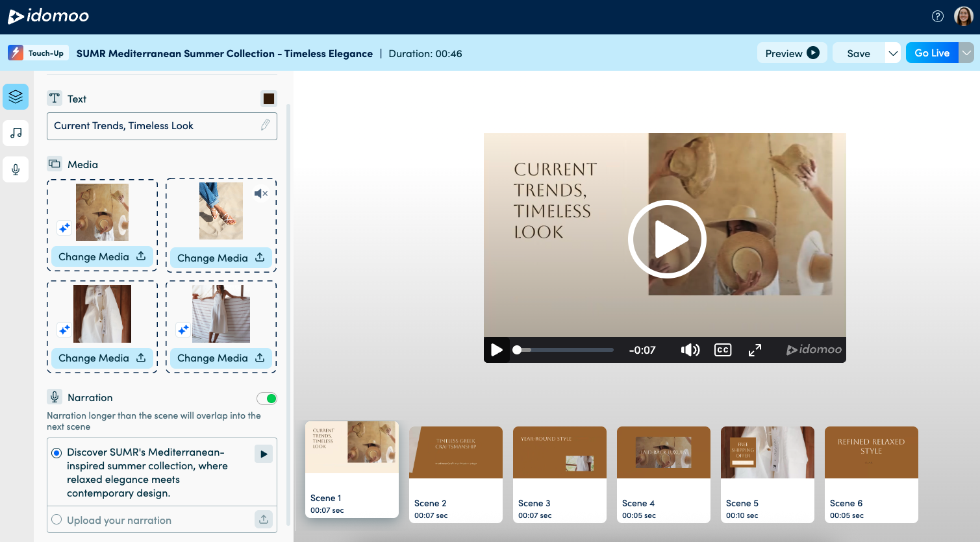The width and height of the screenshot is (980, 542).
Task: Open the text color swatch
Action: tap(269, 99)
